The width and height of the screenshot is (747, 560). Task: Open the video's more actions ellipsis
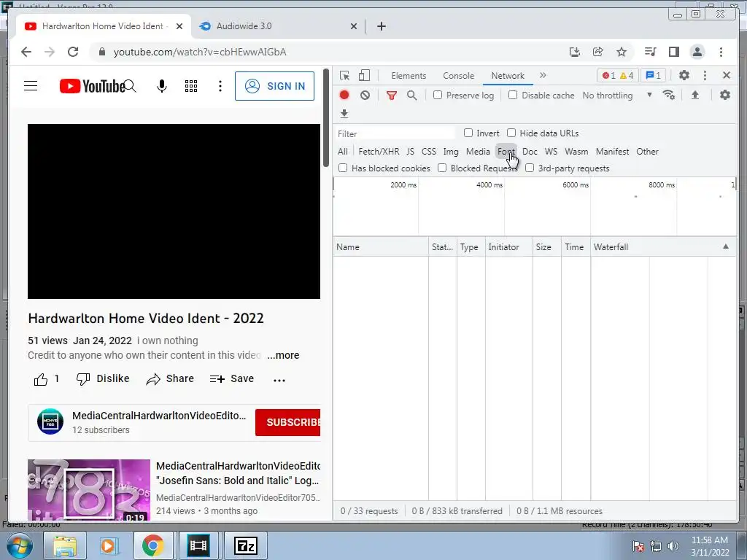pyautogui.click(x=279, y=379)
